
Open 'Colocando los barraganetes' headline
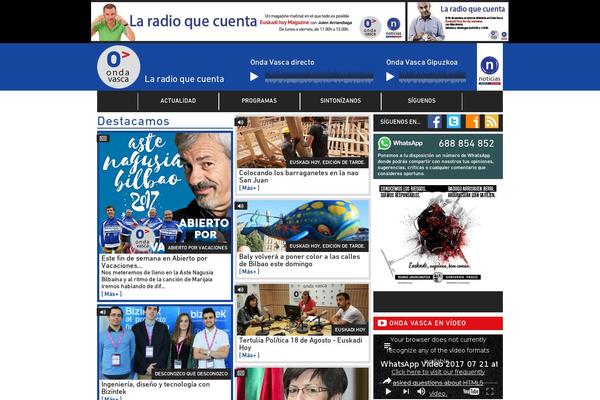298,176
